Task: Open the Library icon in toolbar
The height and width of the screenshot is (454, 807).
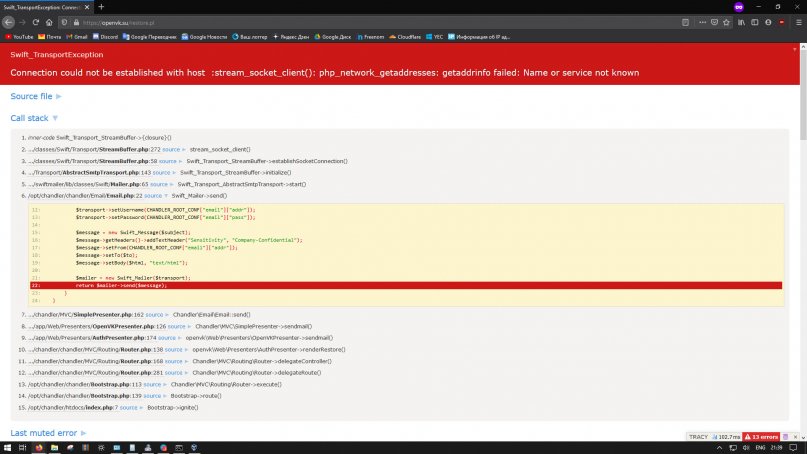Action: 741,23
